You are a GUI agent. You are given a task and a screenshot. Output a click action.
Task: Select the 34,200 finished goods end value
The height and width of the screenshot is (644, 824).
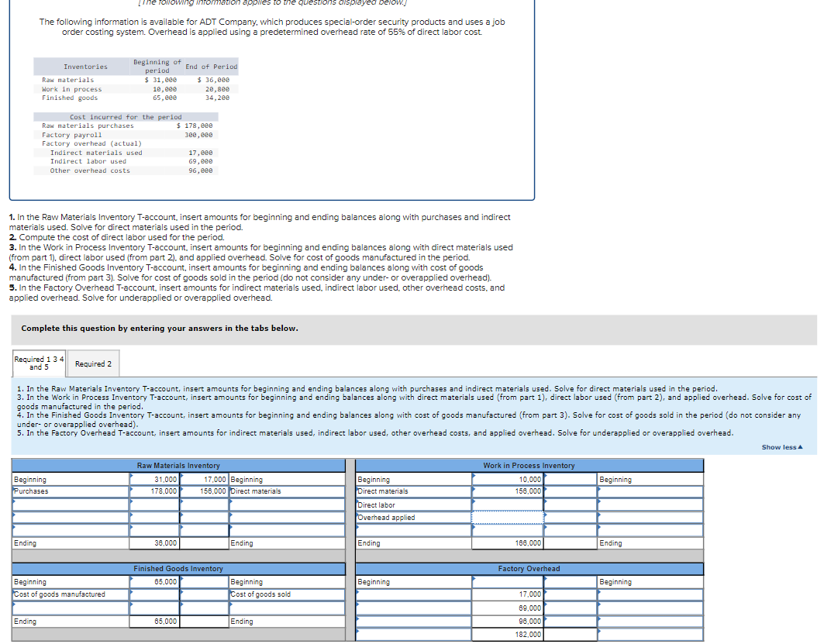point(217,98)
